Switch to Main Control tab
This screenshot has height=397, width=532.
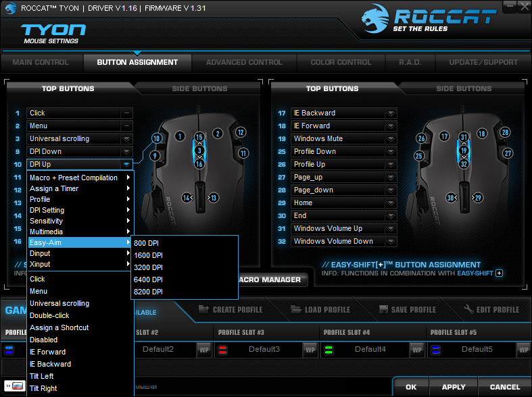pyautogui.click(x=41, y=62)
